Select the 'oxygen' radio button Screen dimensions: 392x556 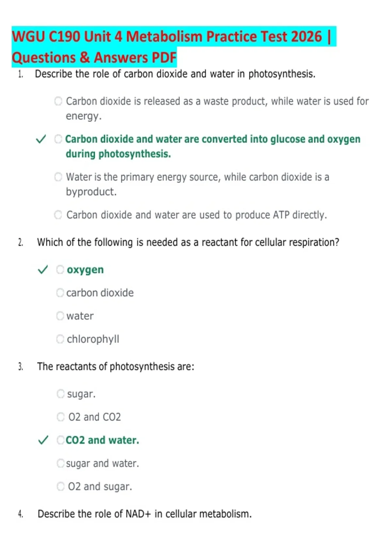pyautogui.click(x=60, y=269)
